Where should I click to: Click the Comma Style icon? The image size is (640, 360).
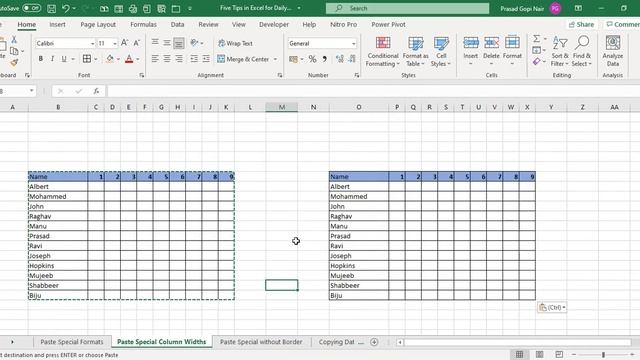tap(325, 59)
